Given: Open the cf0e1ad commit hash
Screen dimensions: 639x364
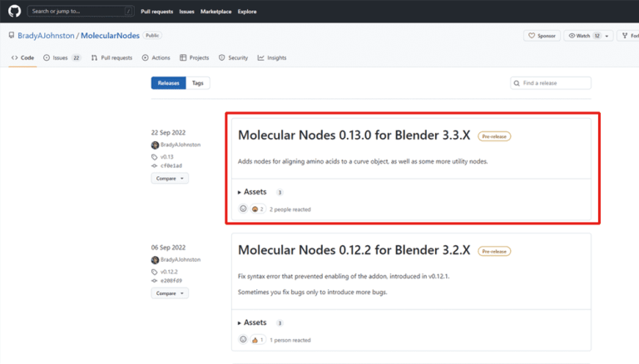Looking at the screenshot, I should (174, 165).
